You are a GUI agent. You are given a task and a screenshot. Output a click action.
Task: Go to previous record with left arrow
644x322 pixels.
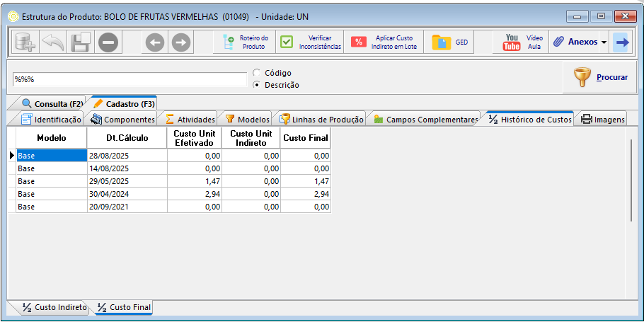[154, 42]
